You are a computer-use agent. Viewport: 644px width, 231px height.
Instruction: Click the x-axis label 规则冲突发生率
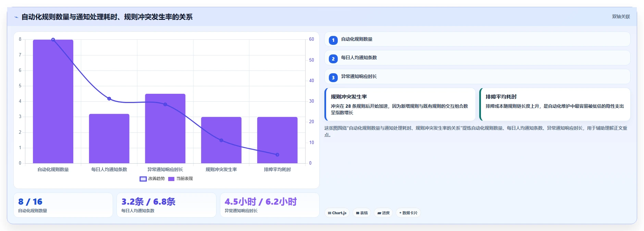pos(221,169)
